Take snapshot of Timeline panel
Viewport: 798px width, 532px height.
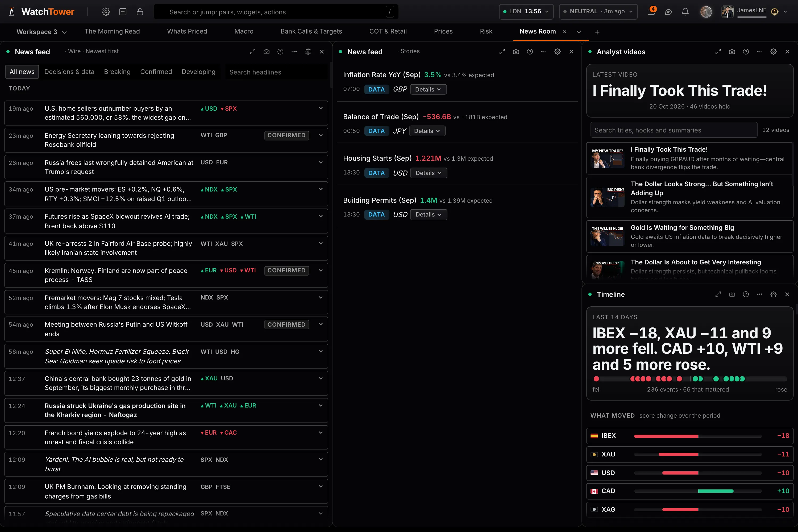click(732, 294)
